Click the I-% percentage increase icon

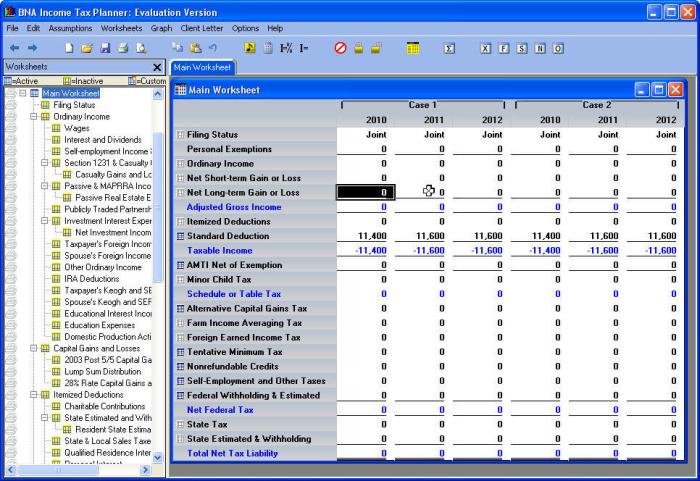[x=286, y=48]
